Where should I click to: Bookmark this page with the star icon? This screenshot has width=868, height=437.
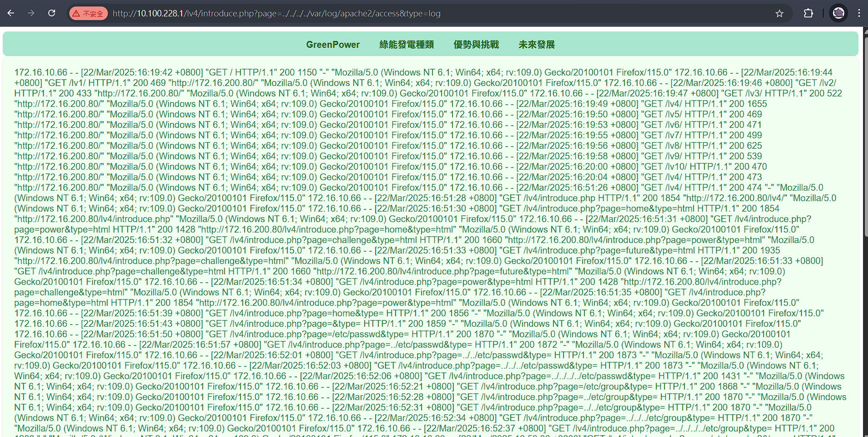click(779, 14)
